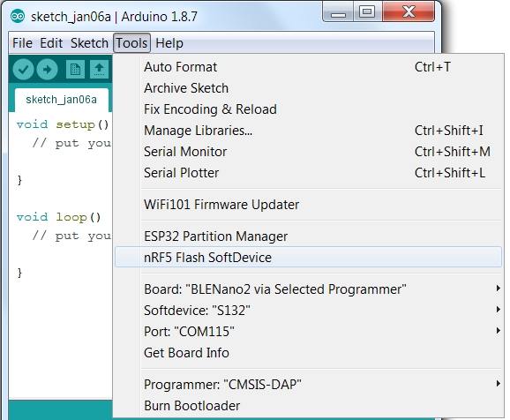Click the Verify checkmark toolbar icon
Viewport: 510px width, 420px height.
23,70
